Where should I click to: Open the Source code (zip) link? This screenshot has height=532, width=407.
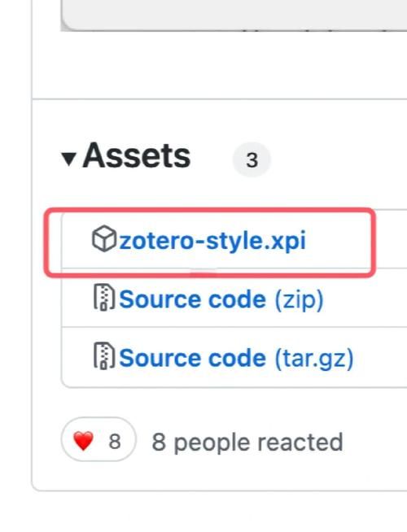[x=221, y=299]
